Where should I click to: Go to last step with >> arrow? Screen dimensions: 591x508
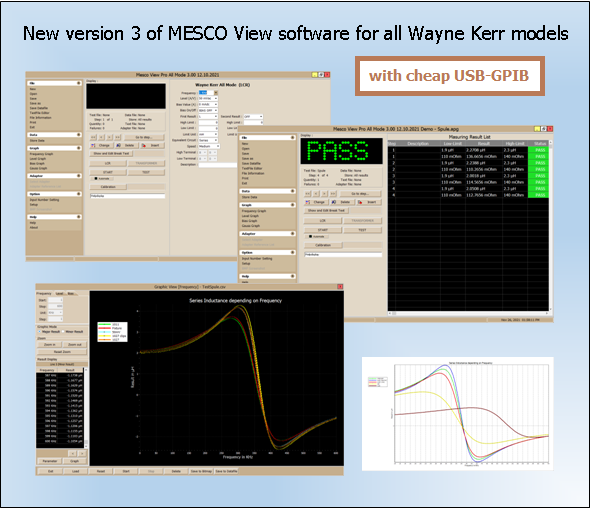click(333, 194)
